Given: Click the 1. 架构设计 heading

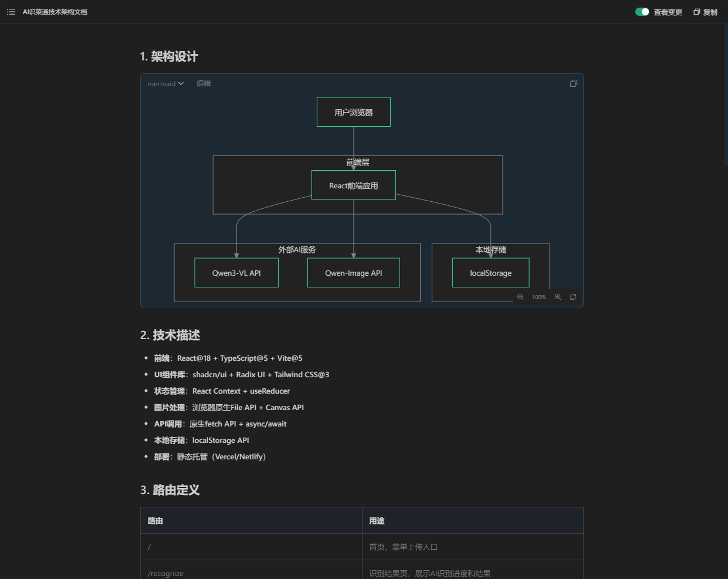Looking at the screenshot, I should pyautogui.click(x=169, y=57).
